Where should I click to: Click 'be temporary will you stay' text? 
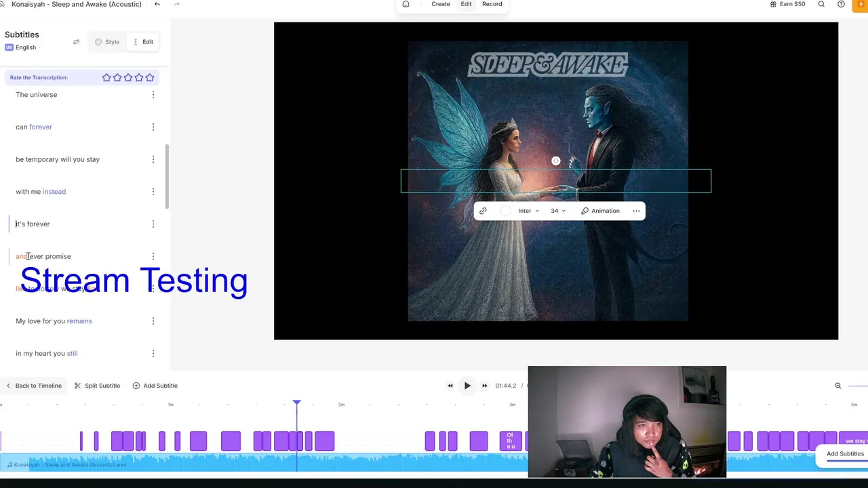(58, 159)
